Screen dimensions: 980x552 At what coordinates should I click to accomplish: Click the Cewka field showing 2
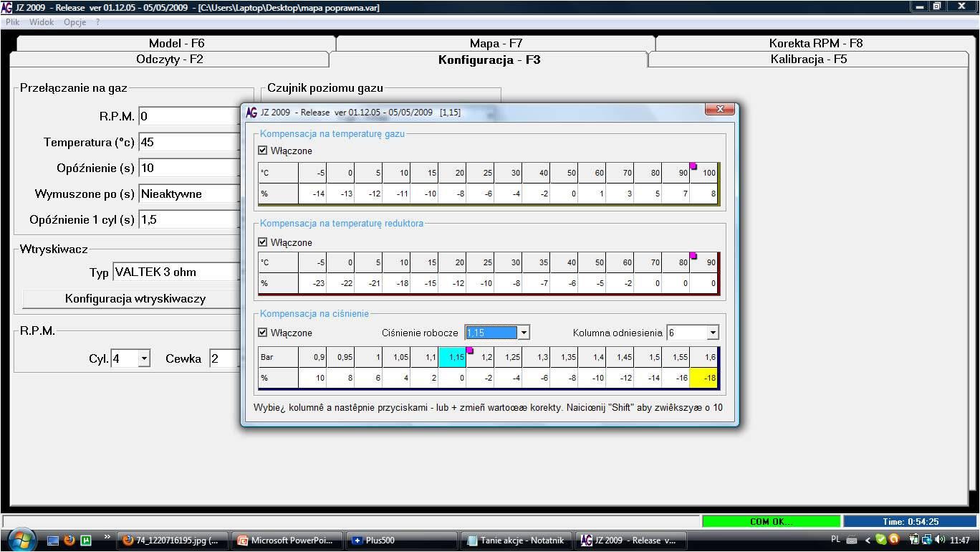coord(225,358)
